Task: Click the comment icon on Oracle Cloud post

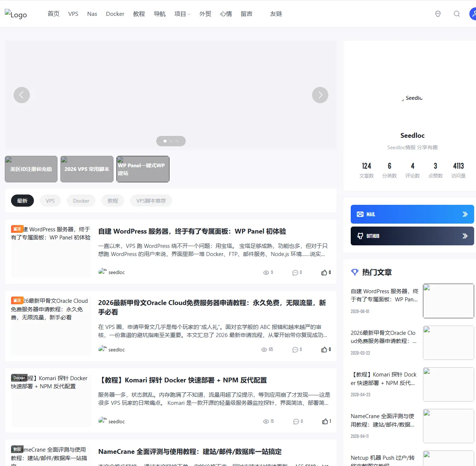Action: click(295, 350)
